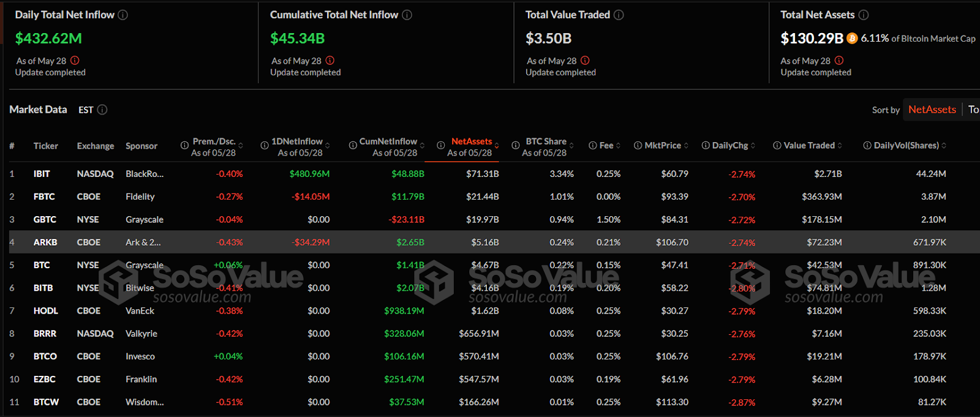980x417 pixels.
Task: Click IBIT's $71.31B net assets cell
Action: (483, 174)
